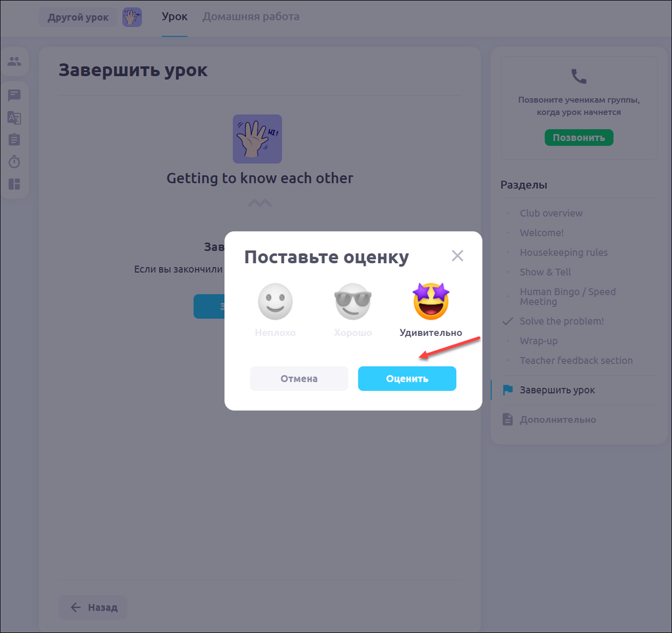Screen dimensions: 672x633
Task: Collapse the lesson chevron under the title
Action: coord(259,203)
